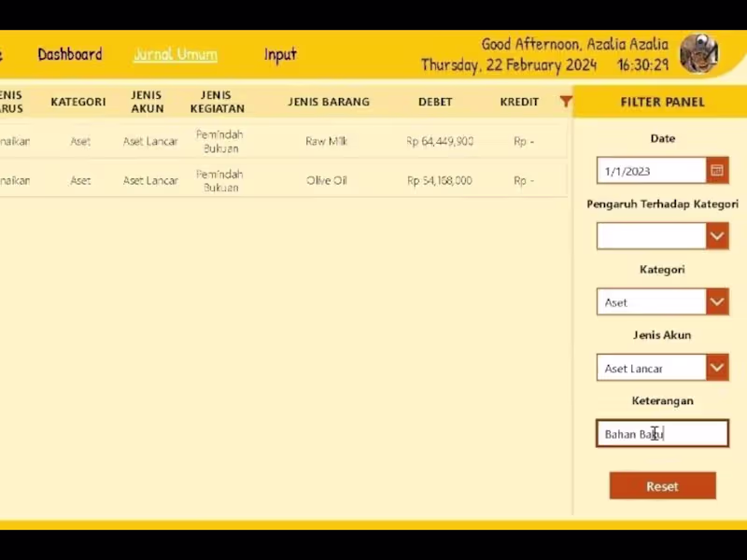747x560 pixels.
Task: Click the Rp 54,168,000 debet value
Action: click(x=440, y=180)
